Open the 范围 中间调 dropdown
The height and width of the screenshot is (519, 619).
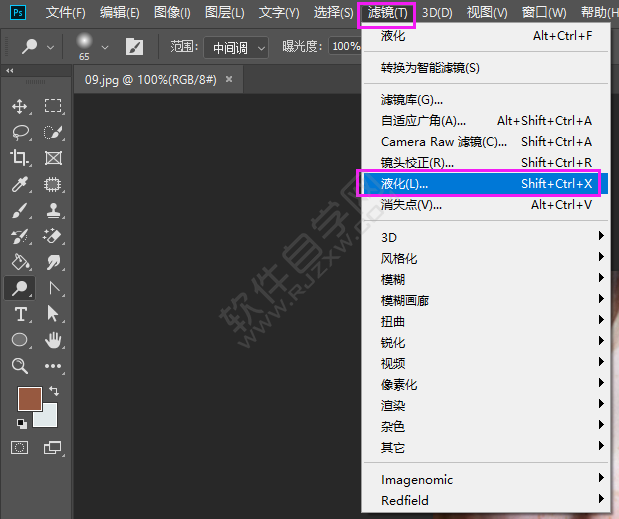(x=236, y=48)
